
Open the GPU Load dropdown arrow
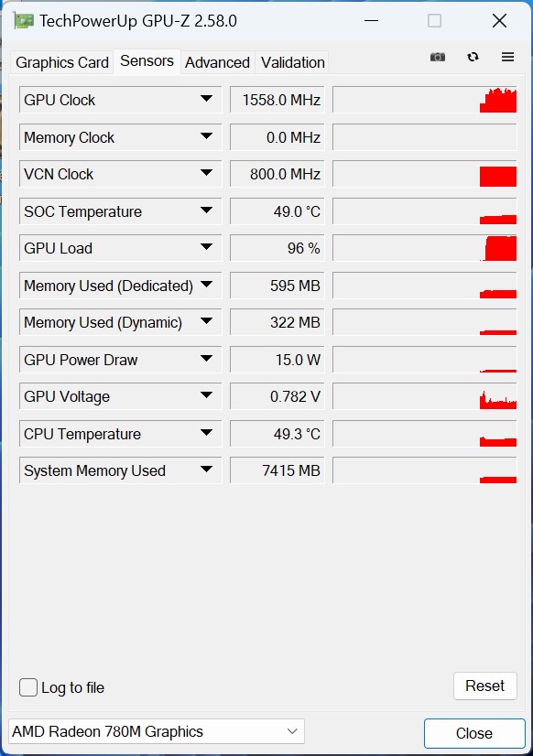206,247
